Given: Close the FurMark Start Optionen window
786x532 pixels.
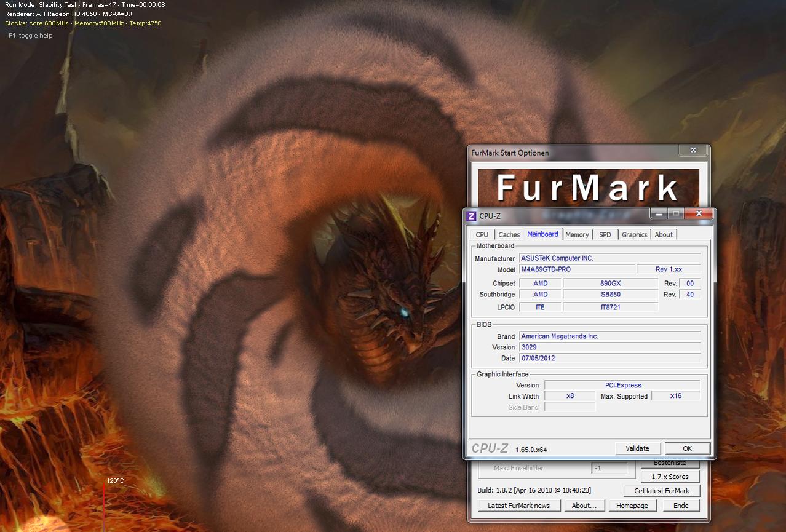Looking at the screenshot, I should (x=693, y=150).
